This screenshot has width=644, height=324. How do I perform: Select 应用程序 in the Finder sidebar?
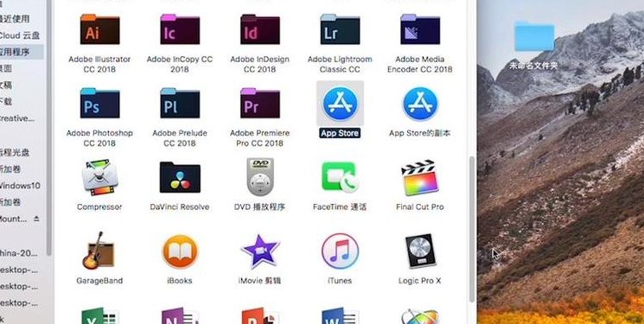22,52
